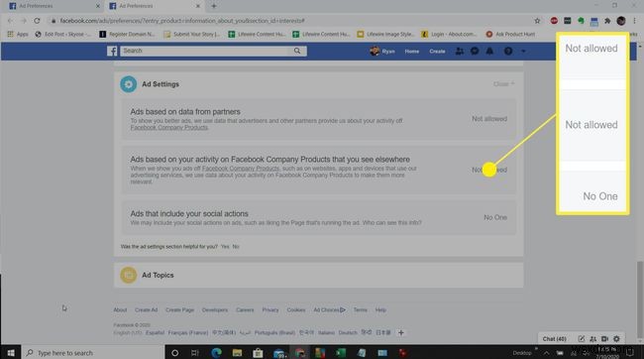
Task: Expand Ads based on data from partners
Action: 319,119
